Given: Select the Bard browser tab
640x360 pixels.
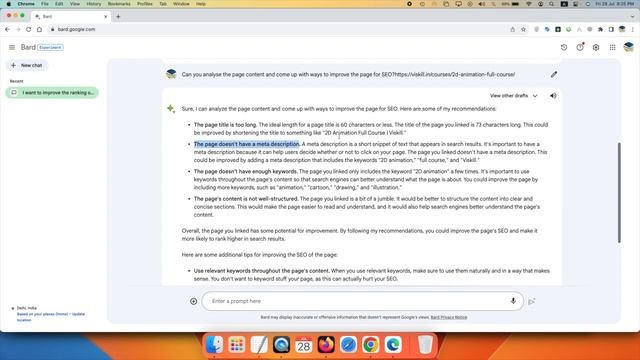Looking at the screenshot, I should [x=70, y=17].
